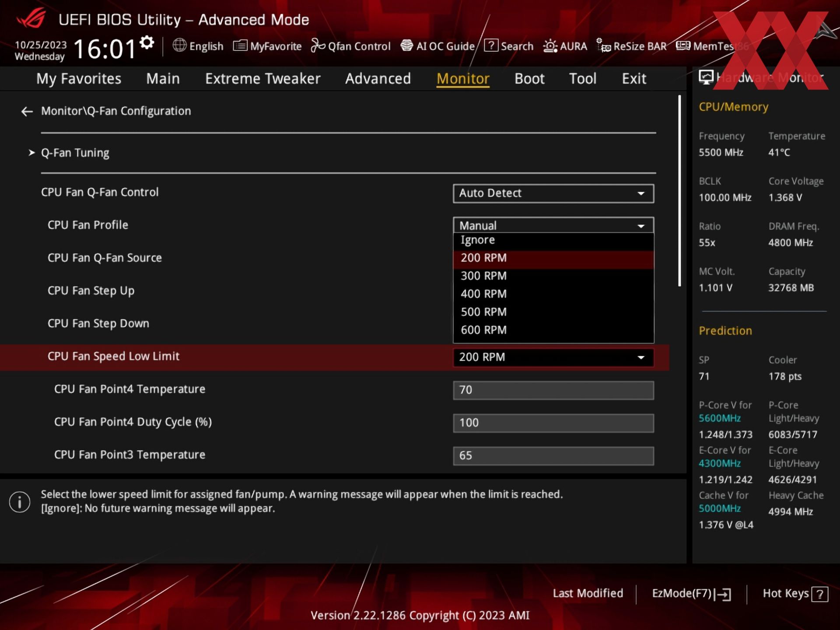Switch to the Advanced tab
The image size is (840, 630).
pyautogui.click(x=378, y=79)
